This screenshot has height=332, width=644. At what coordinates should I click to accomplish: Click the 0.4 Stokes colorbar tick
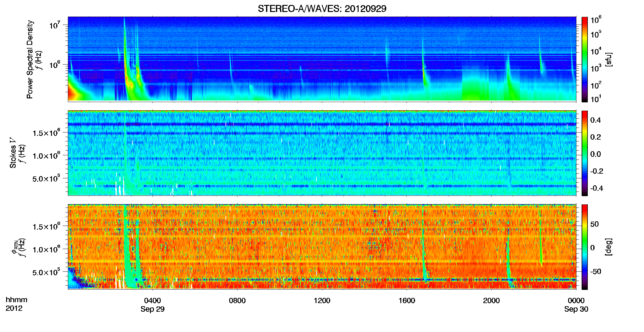pos(595,120)
